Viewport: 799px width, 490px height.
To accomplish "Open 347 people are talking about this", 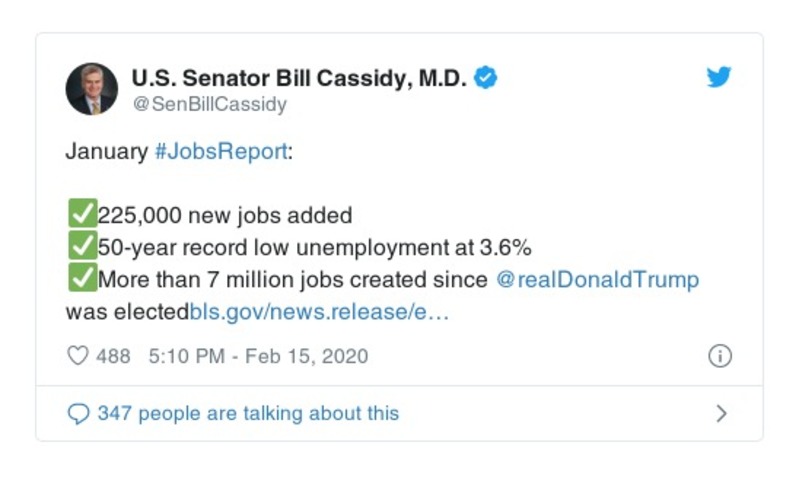I will 247,414.
